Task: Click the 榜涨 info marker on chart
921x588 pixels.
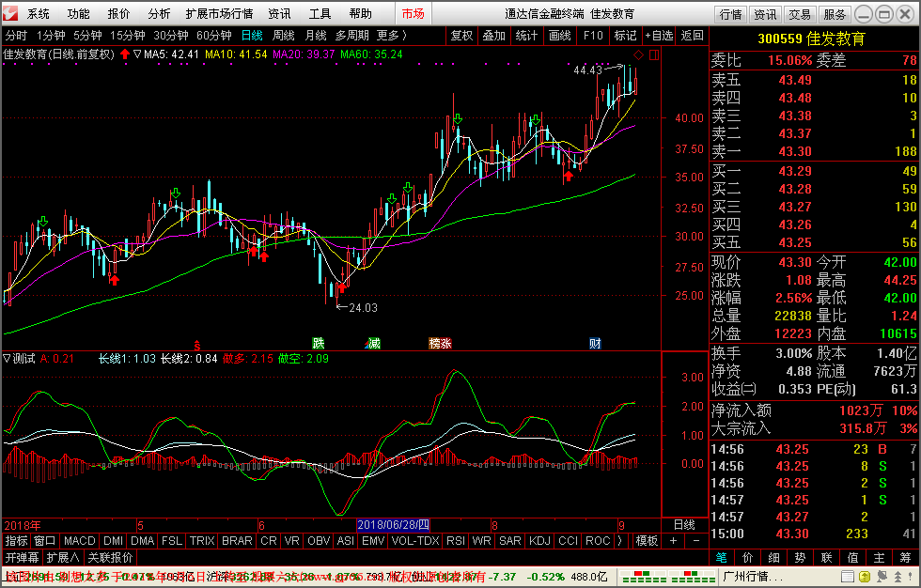Action: click(x=440, y=343)
